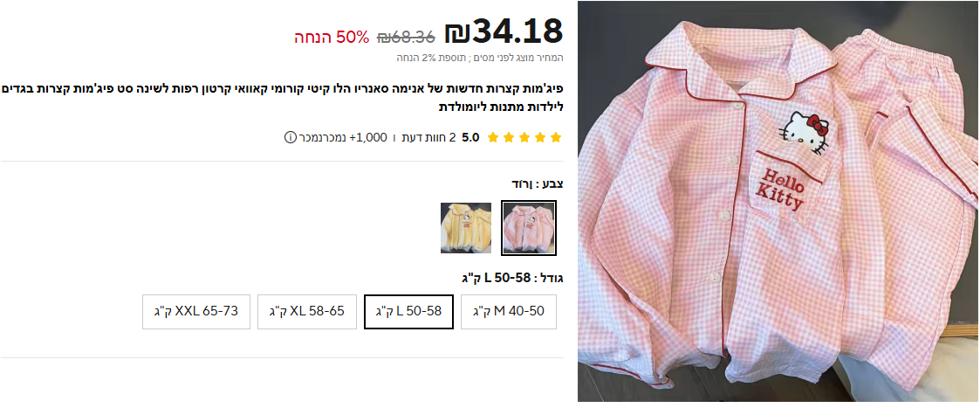Click the red 50% discount label
The height and width of the screenshot is (408, 980).
(332, 37)
